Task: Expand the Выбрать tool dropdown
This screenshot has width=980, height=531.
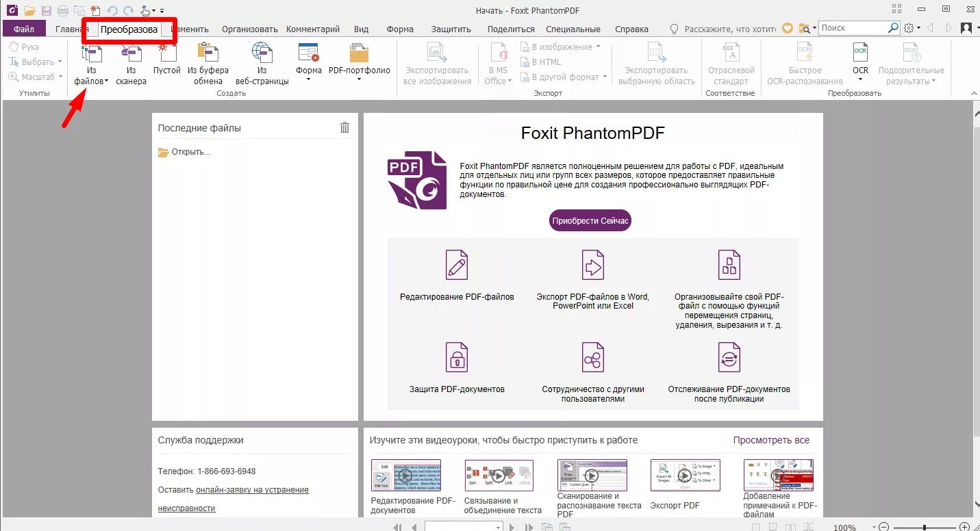Action: pos(60,62)
